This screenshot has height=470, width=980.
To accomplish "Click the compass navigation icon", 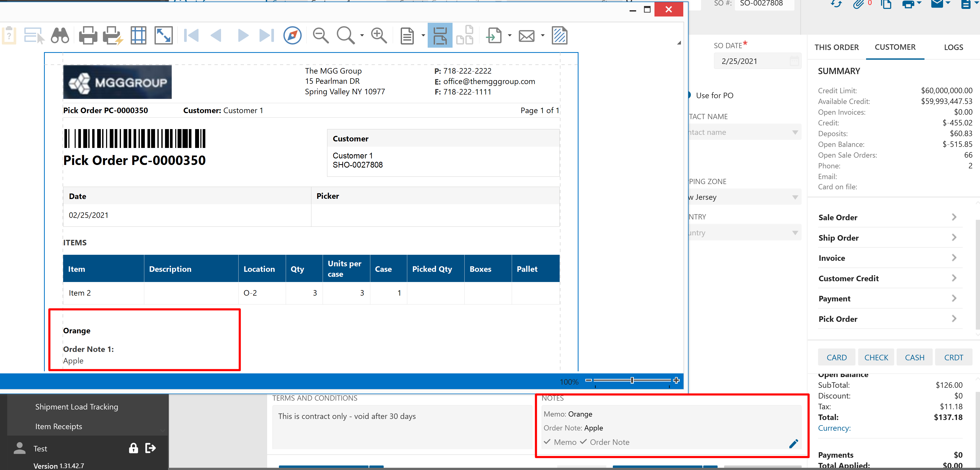I will [292, 36].
